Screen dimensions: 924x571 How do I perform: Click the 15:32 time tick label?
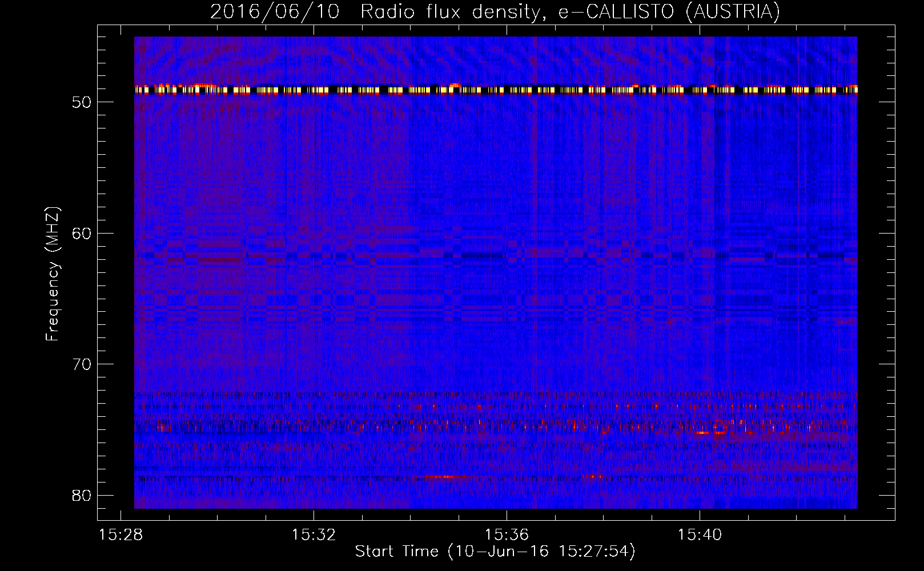(x=314, y=535)
